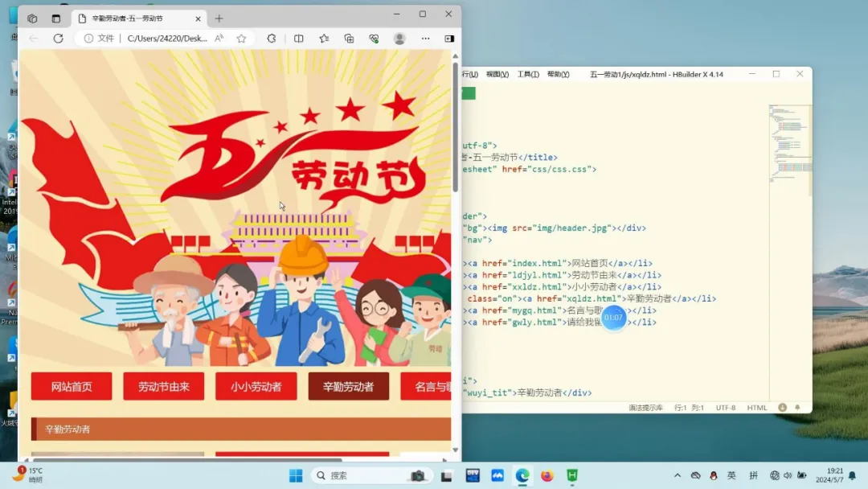Open Edge browser essentials heart icon

[x=375, y=39]
